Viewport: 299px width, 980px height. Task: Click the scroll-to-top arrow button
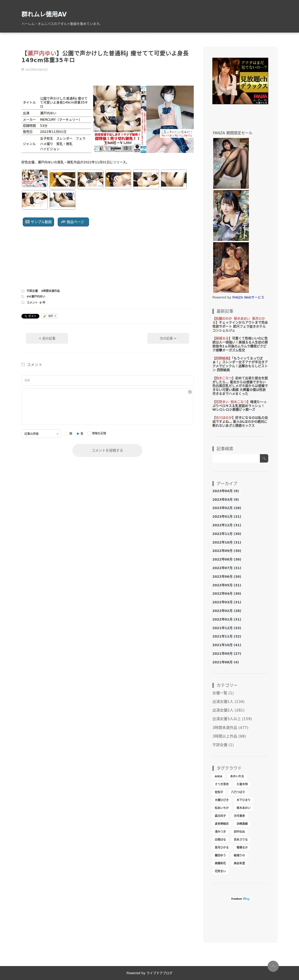(273, 966)
